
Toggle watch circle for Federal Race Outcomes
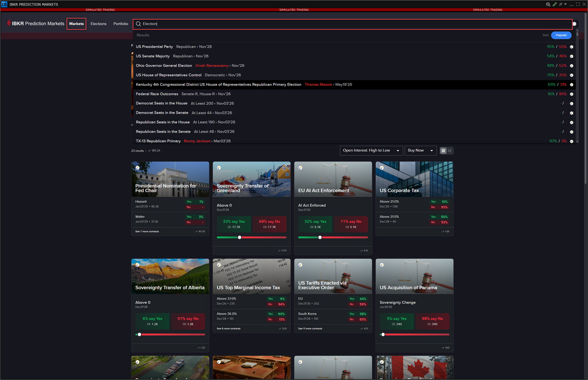(572, 94)
